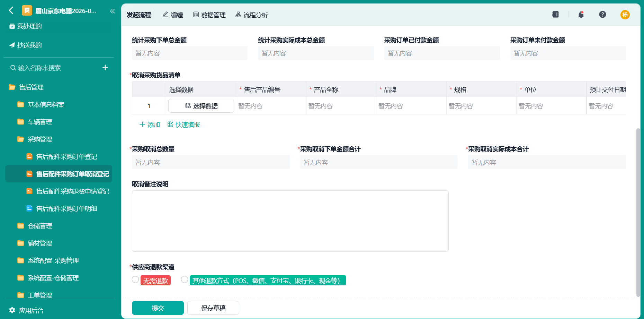Open the notebook icon in header
Viewport: 644px width, 319px height.
coord(555,15)
